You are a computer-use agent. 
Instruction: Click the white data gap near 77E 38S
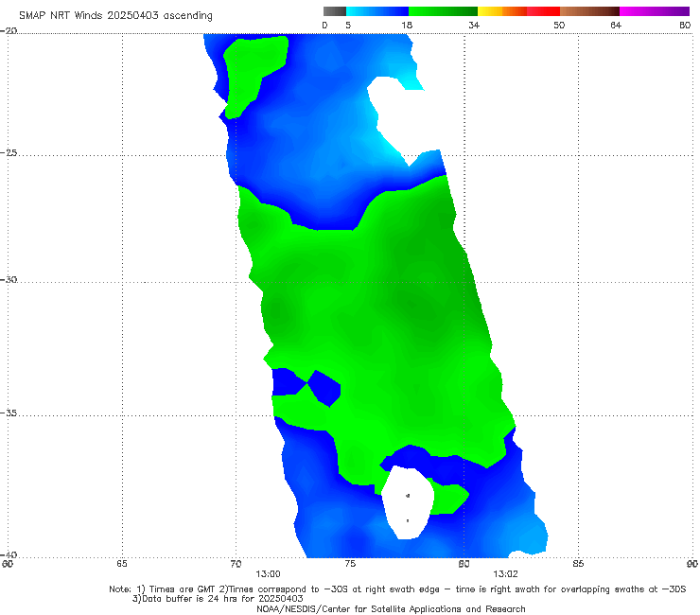coord(408,502)
